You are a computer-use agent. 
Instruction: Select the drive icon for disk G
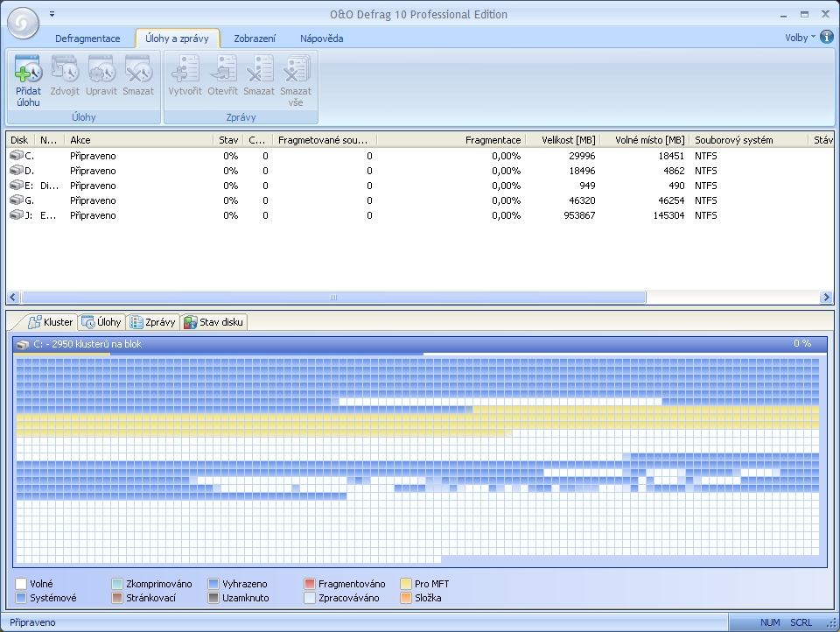[16, 200]
